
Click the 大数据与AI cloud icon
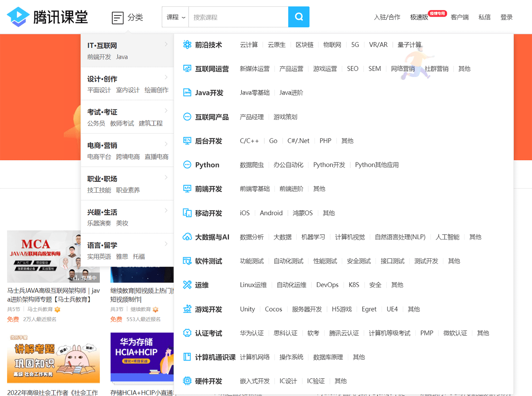click(187, 237)
